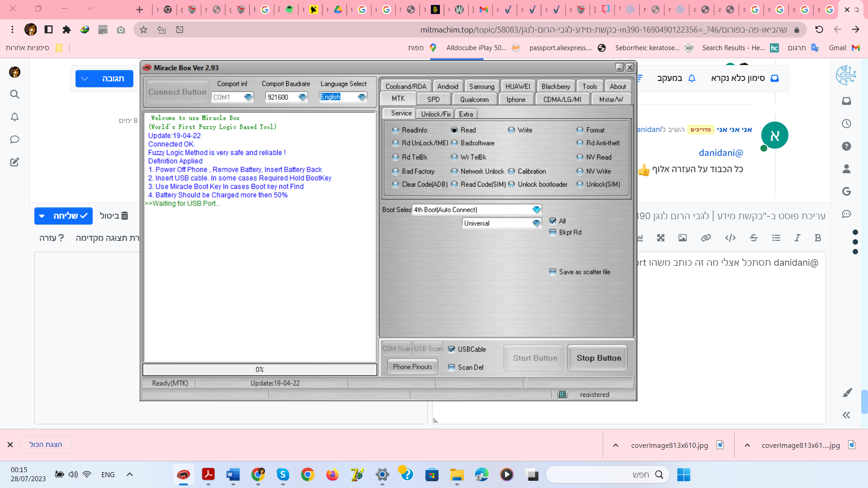Open the Comport Baudrate dropdown
Image resolution: width=868 pixels, height=488 pixels.
coord(302,97)
